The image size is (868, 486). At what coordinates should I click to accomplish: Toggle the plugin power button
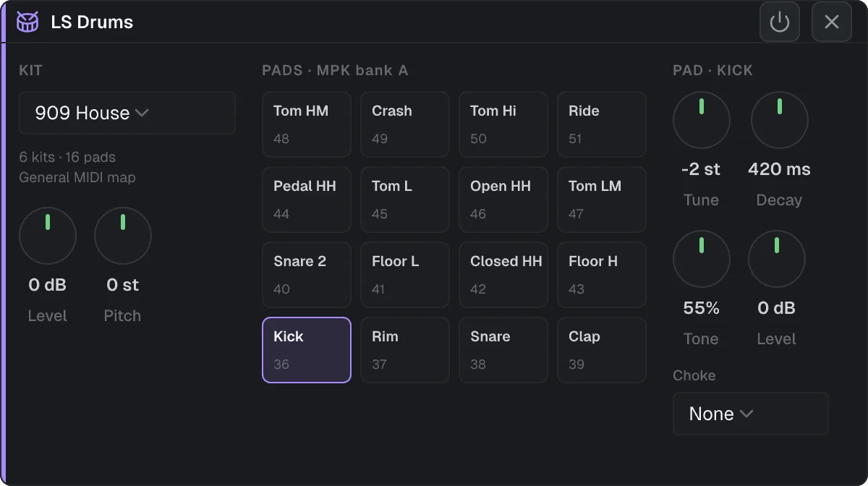coord(779,22)
